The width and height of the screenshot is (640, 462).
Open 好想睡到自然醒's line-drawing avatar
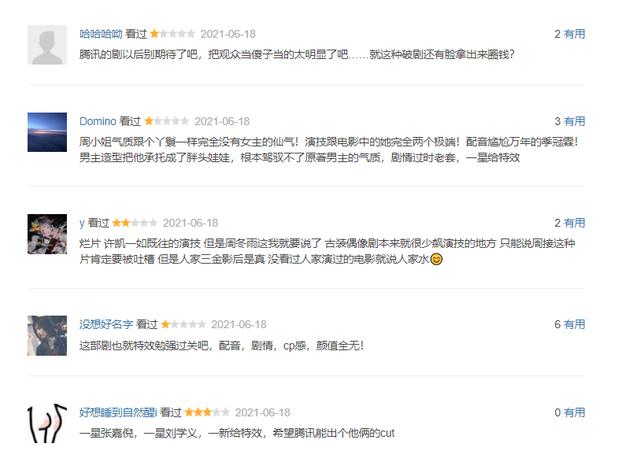pos(47,423)
